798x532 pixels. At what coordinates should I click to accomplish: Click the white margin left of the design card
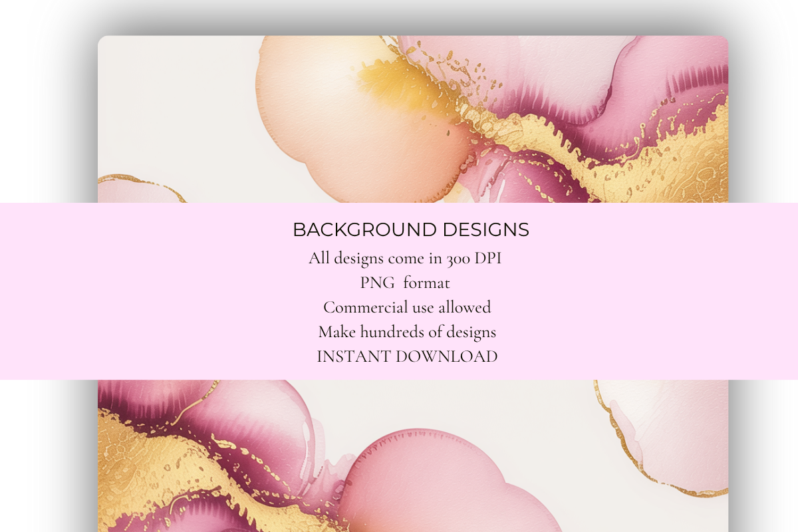[47, 133]
